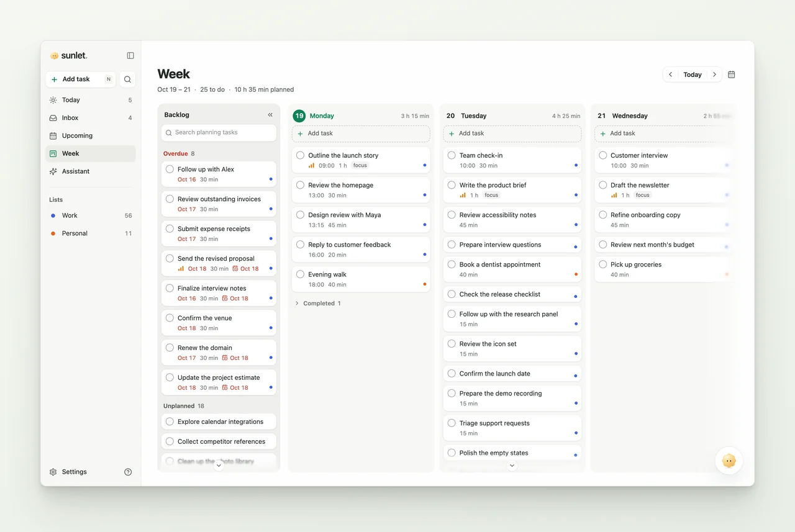This screenshot has height=532, width=795.
Task: Go to next week arrow
Action: (x=714, y=74)
